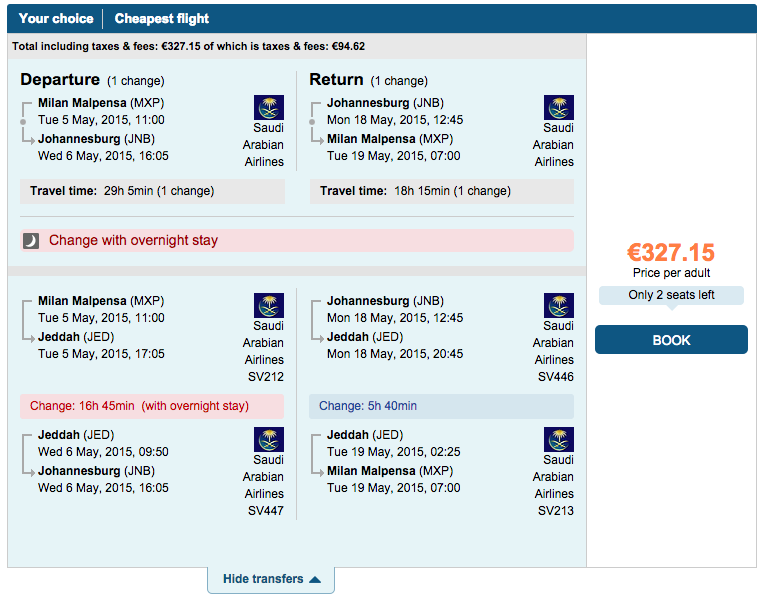771x610 pixels.
Task: Click the Change with overnight stay banner
Action: [297, 240]
